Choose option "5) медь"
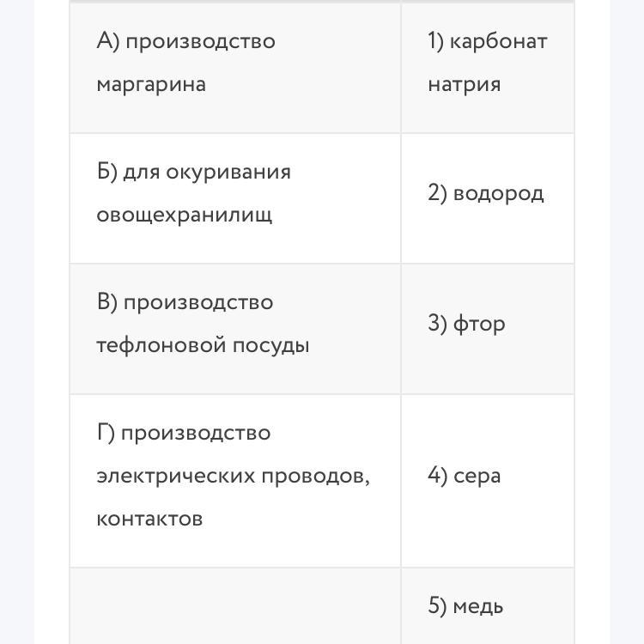Screen dimensions: 644x644 pos(465,606)
